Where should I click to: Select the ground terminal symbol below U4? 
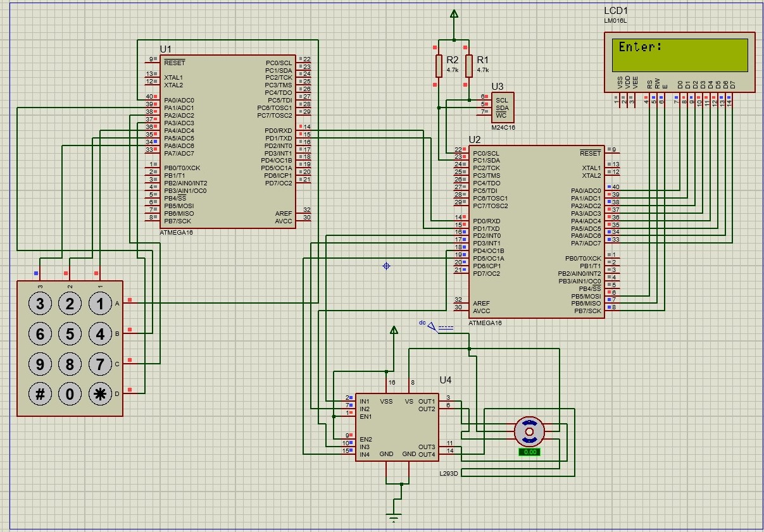click(x=394, y=517)
